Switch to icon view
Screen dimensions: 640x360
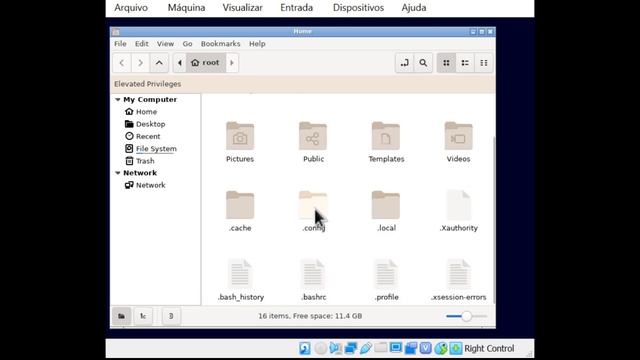[446, 63]
